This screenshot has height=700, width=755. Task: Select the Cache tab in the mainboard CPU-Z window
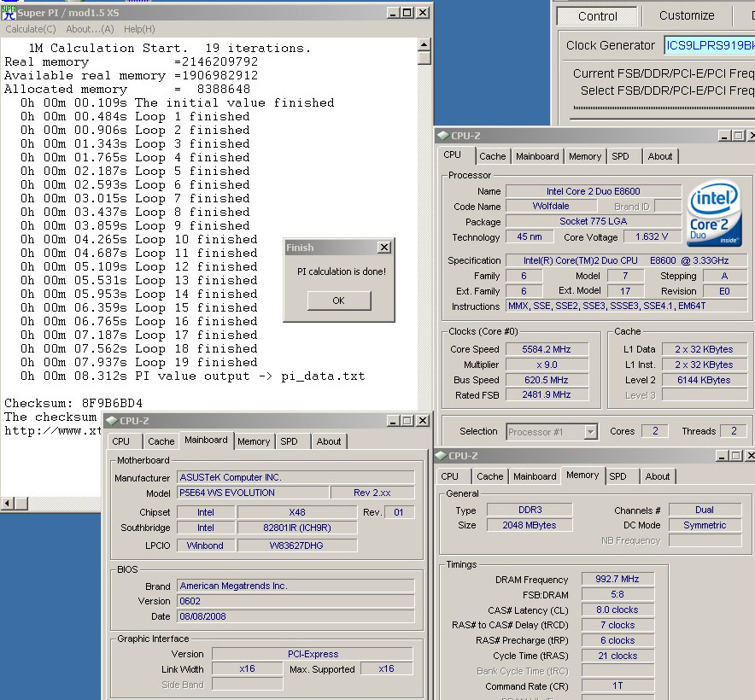pyautogui.click(x=161, y=441)
